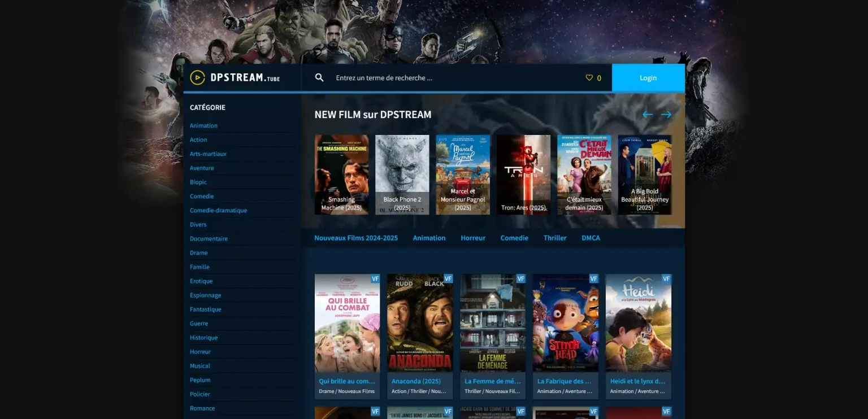The width and height of the screenshot is (868, 419).
Task: Open Black Phone 2 (2025) carousel poster
Action: click(402, 174)
